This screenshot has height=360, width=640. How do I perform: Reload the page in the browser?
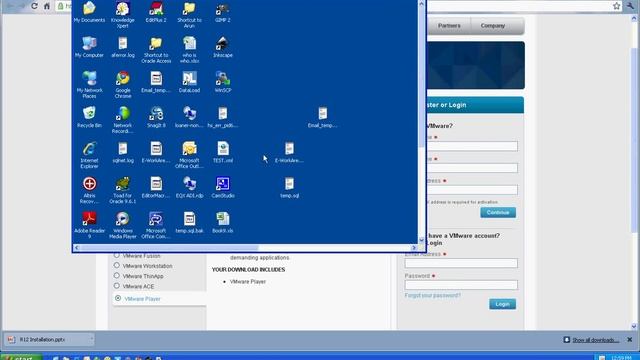(34, 6)
